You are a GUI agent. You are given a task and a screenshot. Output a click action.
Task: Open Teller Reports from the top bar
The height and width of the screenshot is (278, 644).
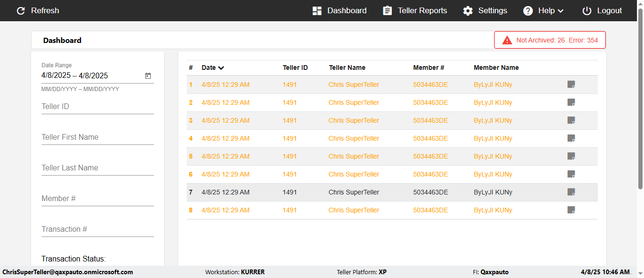coord(415,11)
